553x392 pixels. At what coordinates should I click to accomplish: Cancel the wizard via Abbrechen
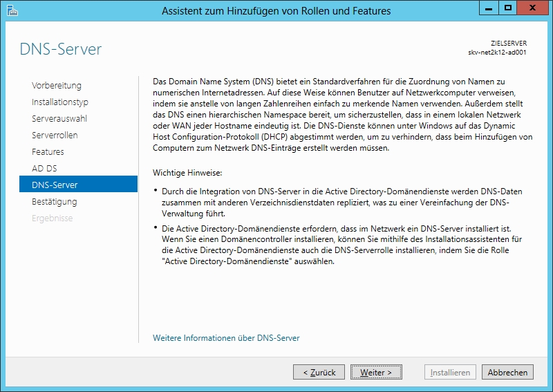coord(507,372)
